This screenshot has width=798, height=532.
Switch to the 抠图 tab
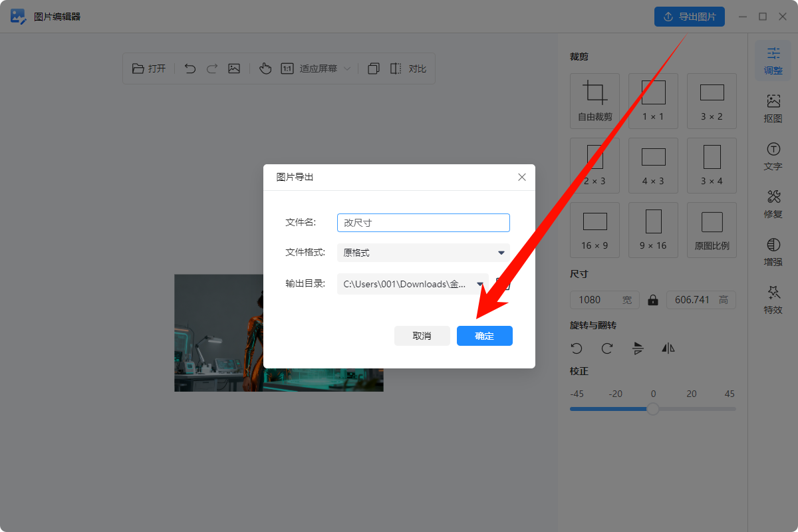[773, 108]
